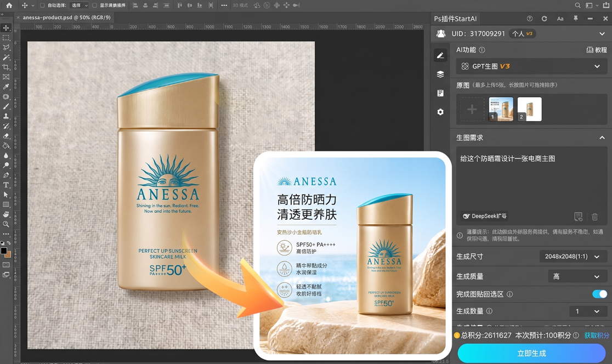The width and height of the screenshot is (612, 364).
Task: Open the 选择 auto-select dropdown
Action: coord(79,5)
